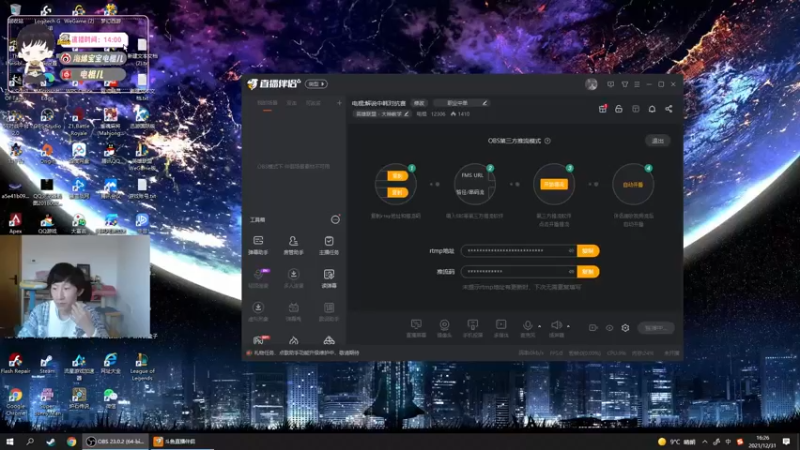
Task: Open the Steam desktop shortcut
Action: pos(47,363)
